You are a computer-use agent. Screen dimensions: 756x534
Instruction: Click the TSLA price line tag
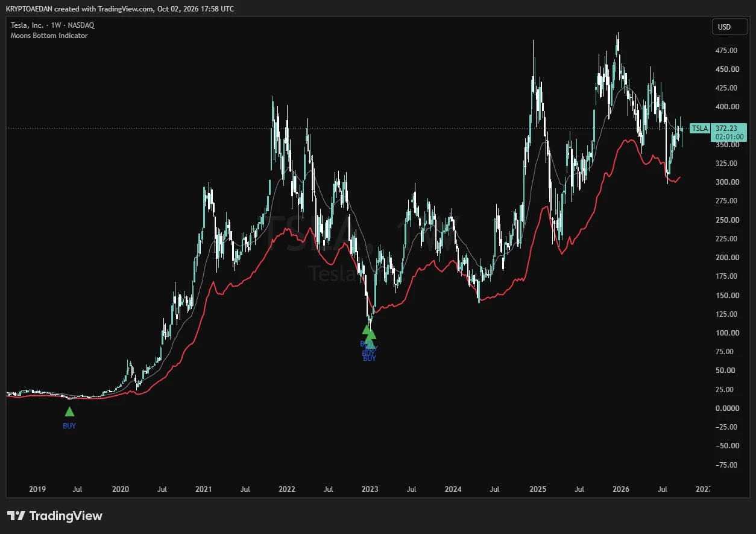[x=699, y=128]
